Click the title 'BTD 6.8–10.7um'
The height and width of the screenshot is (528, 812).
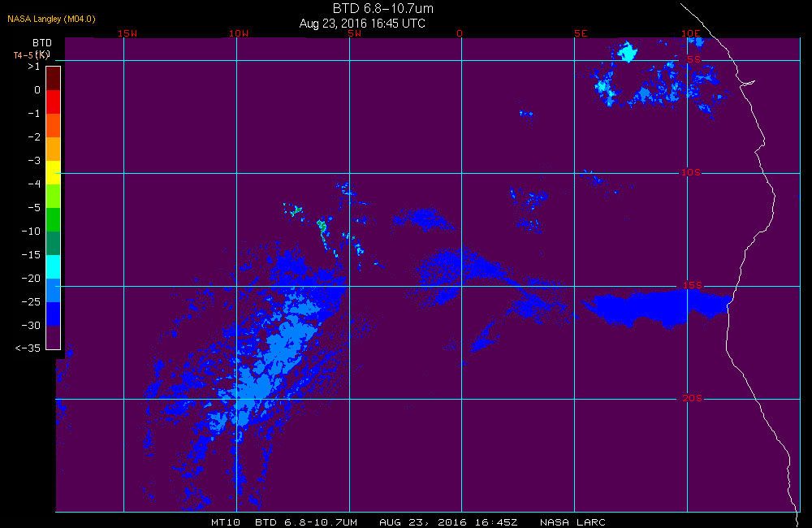[382, 8]
